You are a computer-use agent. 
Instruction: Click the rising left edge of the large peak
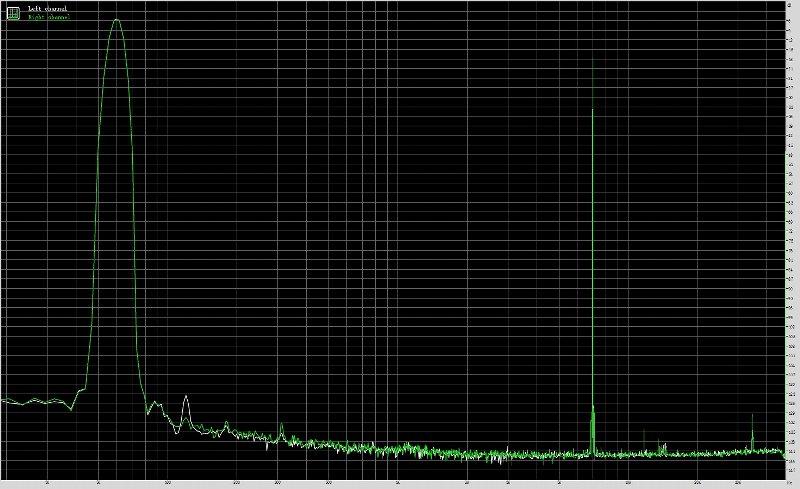(x=98, y=200)
